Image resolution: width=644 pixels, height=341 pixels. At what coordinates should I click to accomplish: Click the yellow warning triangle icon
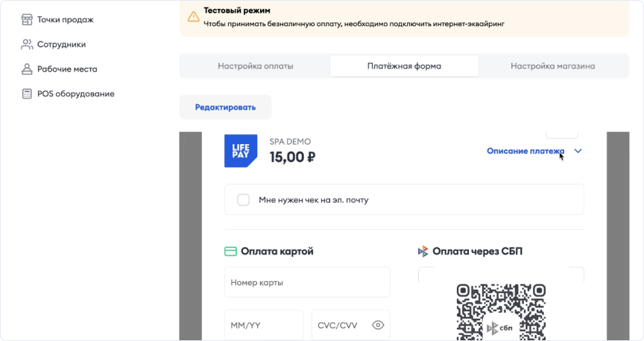click(x=193, y=16)
